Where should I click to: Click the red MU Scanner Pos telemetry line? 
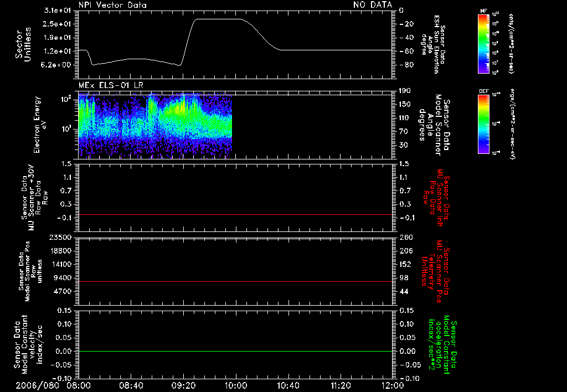pos(235,281)
